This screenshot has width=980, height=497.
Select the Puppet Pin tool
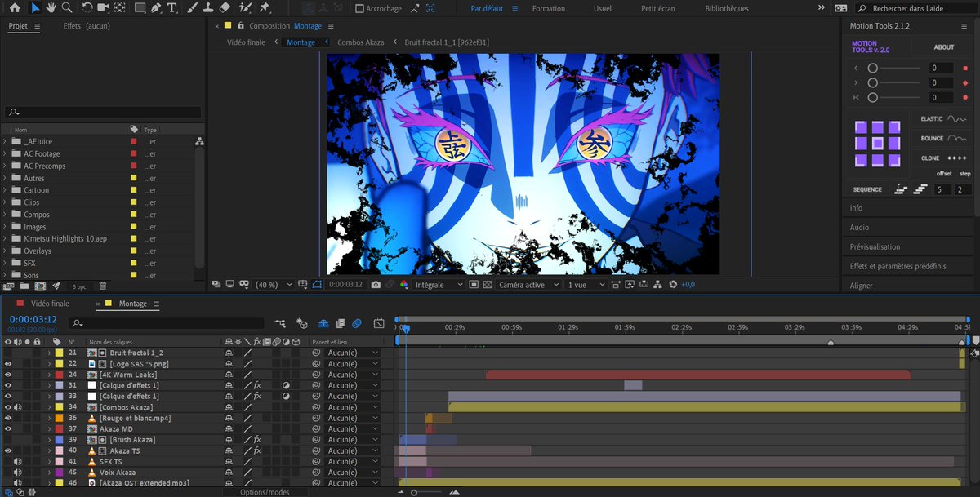coord(265,8)
